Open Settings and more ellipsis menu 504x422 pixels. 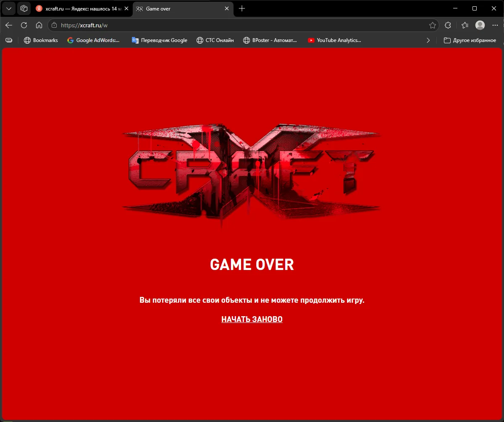pos(495,25)
